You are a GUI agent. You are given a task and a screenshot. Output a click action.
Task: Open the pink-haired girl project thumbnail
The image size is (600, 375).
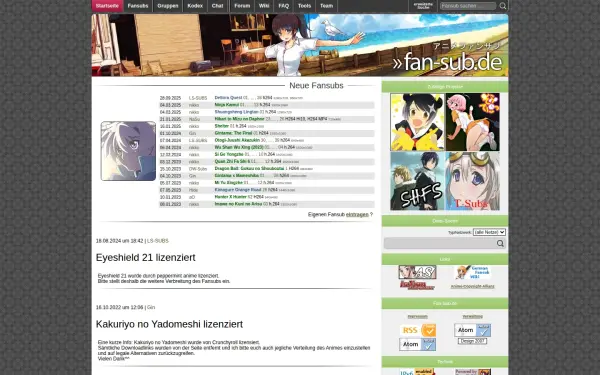[x=473, y=122]
